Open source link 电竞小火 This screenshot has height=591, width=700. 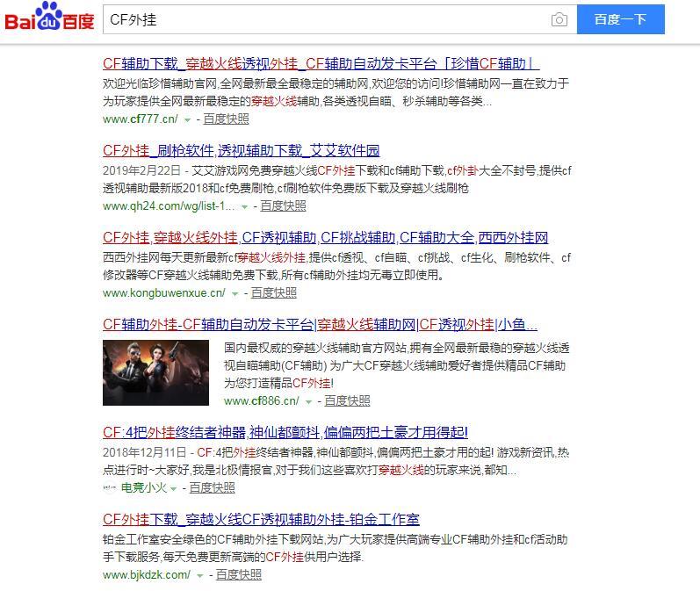[x=144, y=488]
